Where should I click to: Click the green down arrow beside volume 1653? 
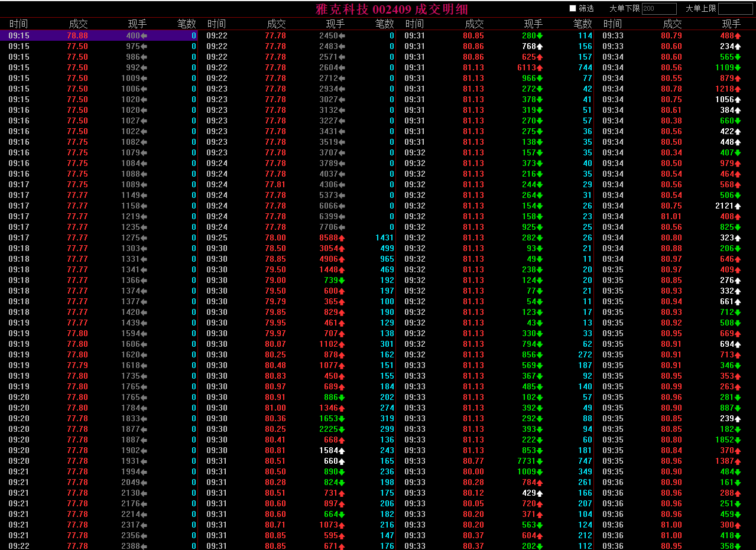point(342,418)
